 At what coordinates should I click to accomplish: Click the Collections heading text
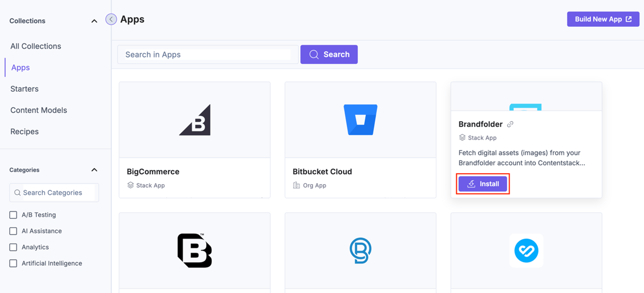click(x=27, y=21)
